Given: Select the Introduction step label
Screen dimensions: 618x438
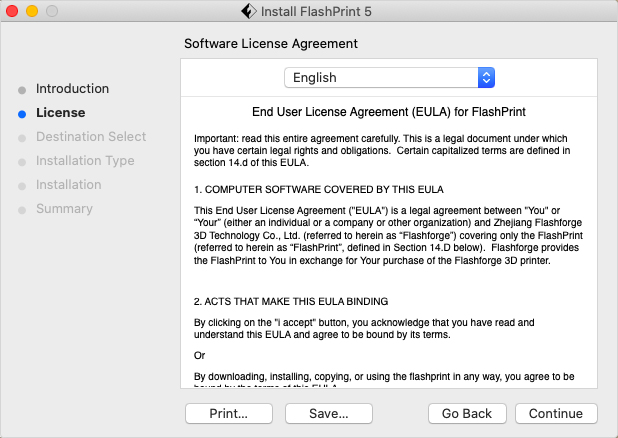Looking at the screenshot, I should click(72, 89).
